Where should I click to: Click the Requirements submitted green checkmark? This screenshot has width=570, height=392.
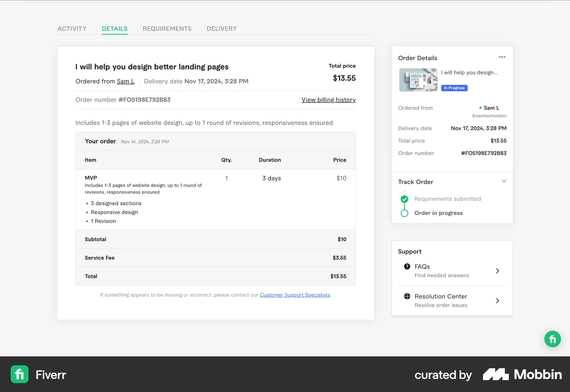[x=404, y=199]
